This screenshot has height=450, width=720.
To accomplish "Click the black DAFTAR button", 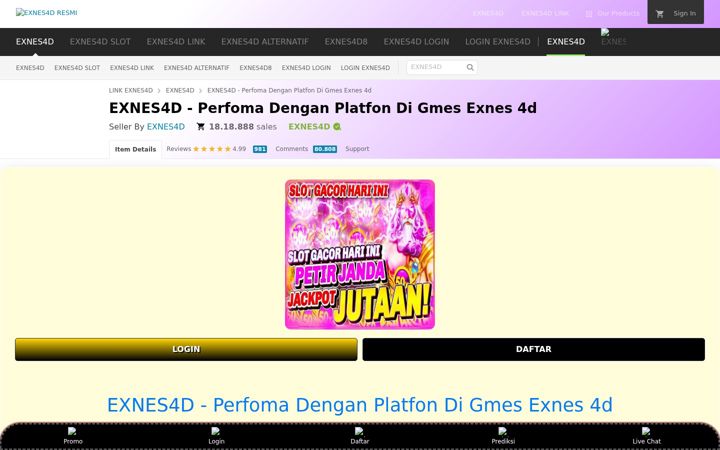I will 534,349.
